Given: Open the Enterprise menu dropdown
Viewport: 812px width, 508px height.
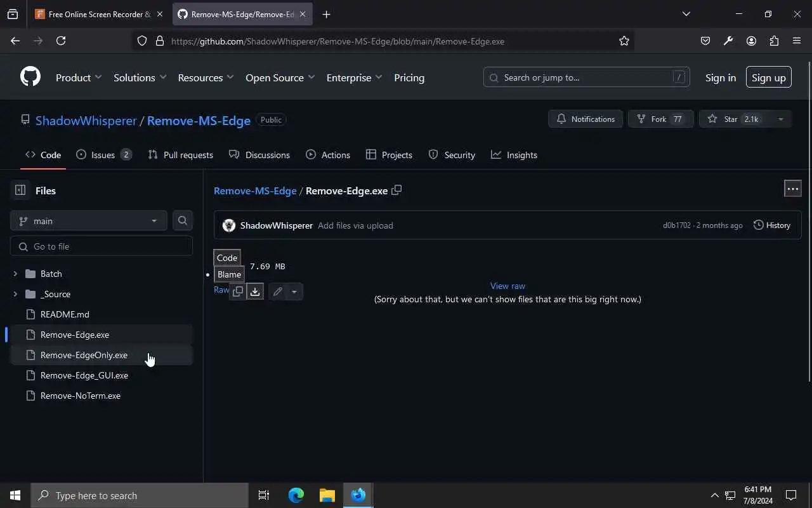Looking at the screenshot, I should click(354, 77).
